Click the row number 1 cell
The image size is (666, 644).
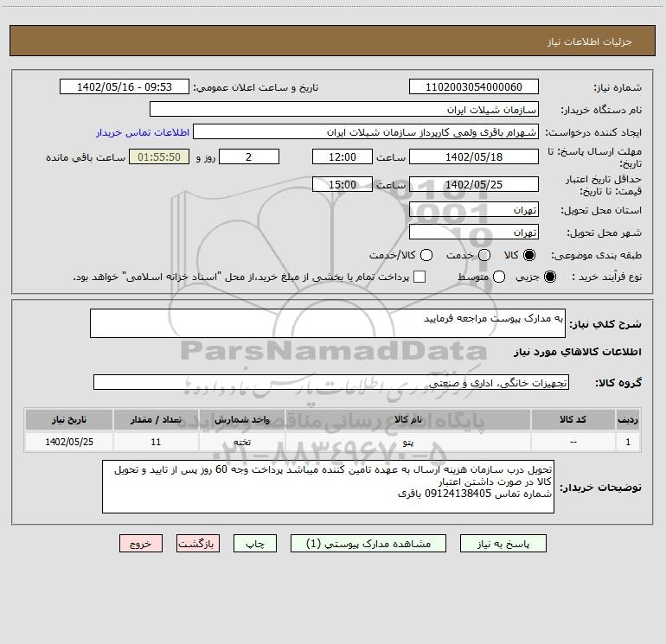click(628, 442)
